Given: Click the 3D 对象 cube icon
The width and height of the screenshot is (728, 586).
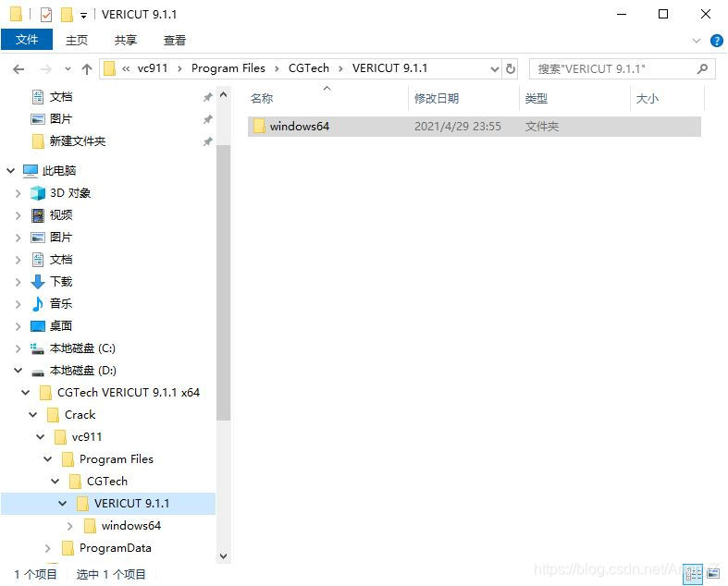Looking at the screenshot, I should click(38, 193).
